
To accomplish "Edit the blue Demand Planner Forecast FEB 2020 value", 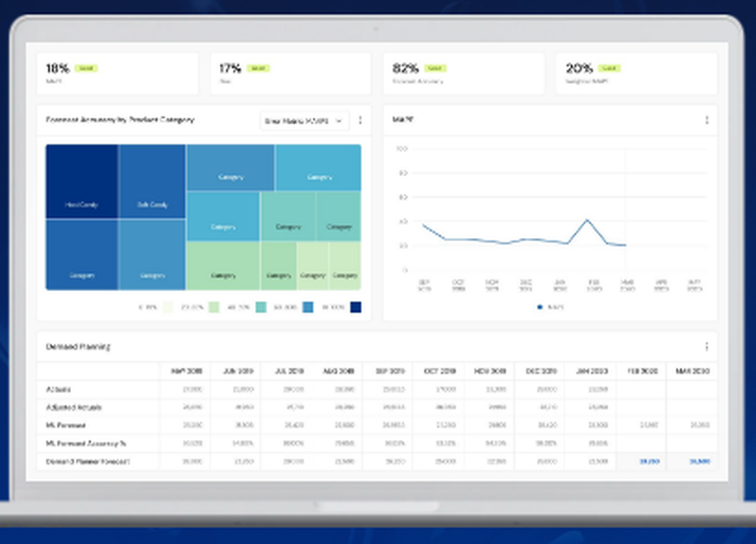I will pyautogui.click(x=649, y=462).
